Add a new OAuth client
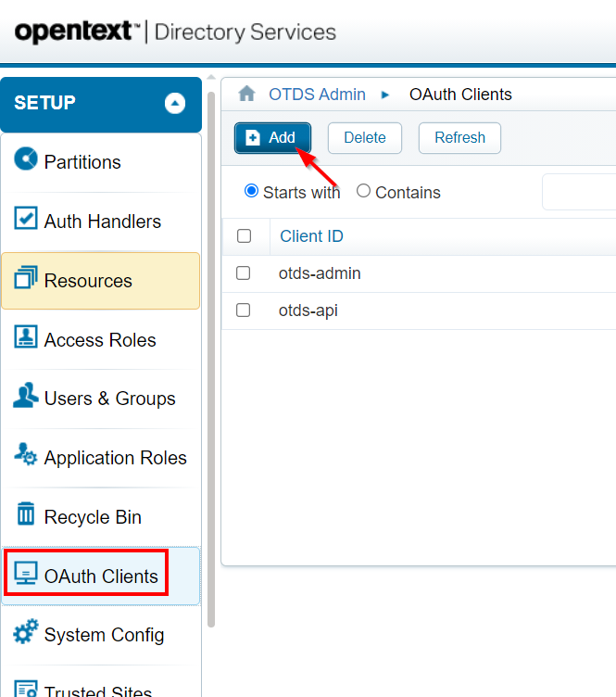616x697 pixels. point(272,138)
